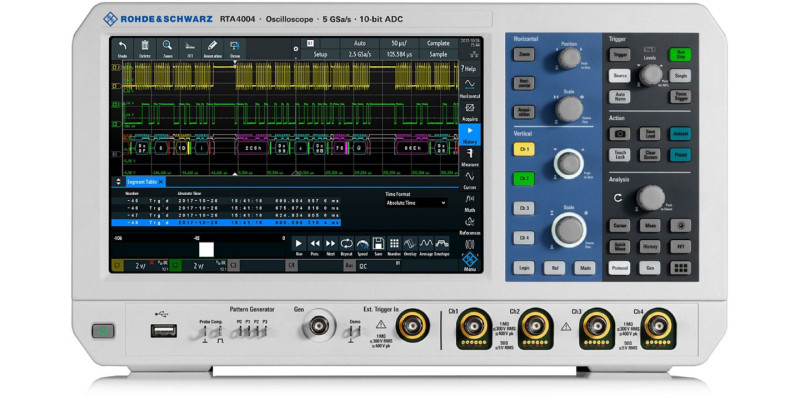This screenshot has height=400, width=800.
Task: Open the Cursor sidebar icon
Action: (470, 177)
